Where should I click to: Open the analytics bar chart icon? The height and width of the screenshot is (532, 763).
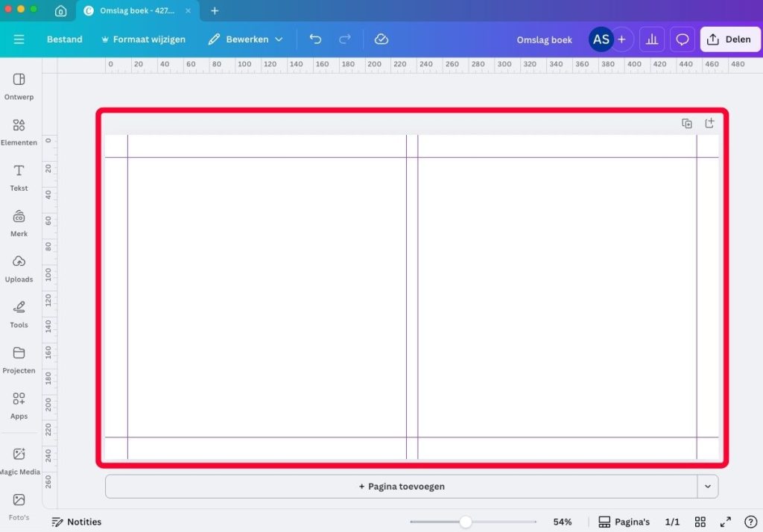(652, 39)
